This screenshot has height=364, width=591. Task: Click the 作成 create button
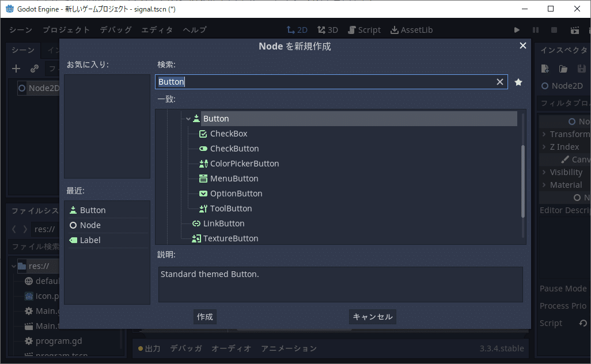(x=204, y=317)
